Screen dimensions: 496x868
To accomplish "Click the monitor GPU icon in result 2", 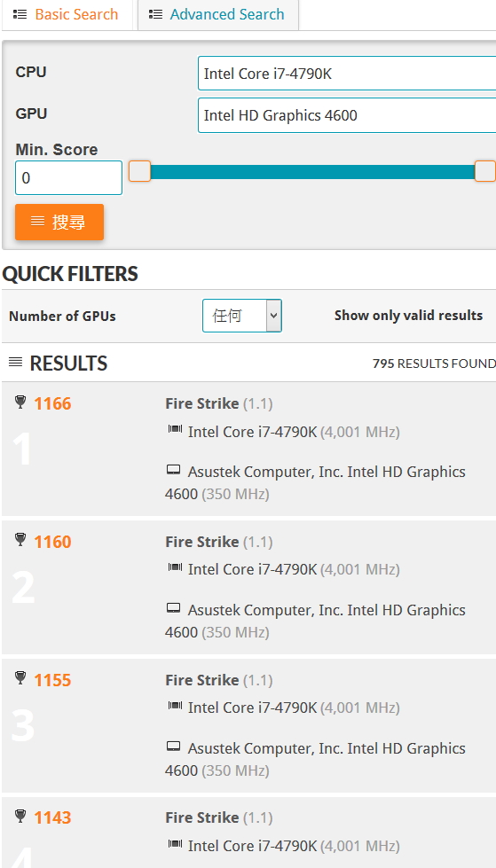I will tap(173, 609).
